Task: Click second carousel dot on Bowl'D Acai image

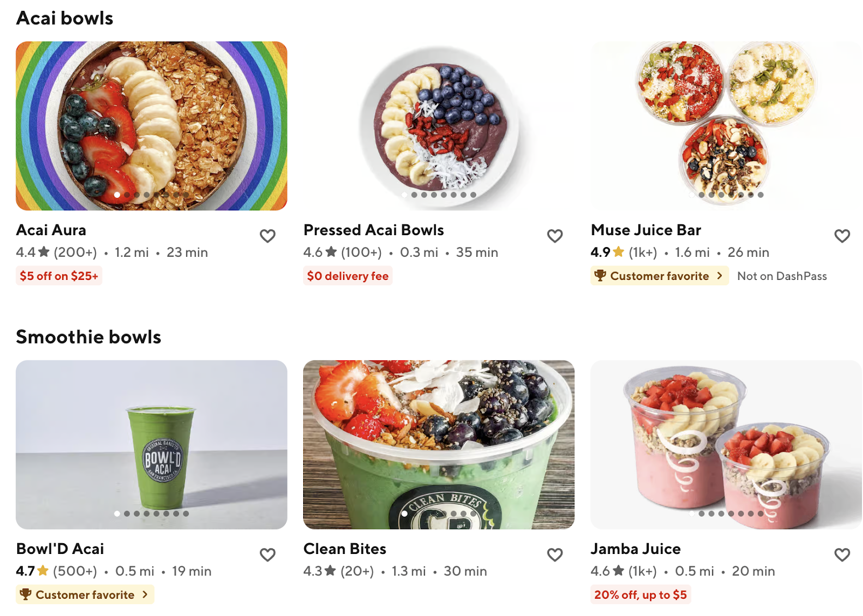Action: click(x=127, y=514)
